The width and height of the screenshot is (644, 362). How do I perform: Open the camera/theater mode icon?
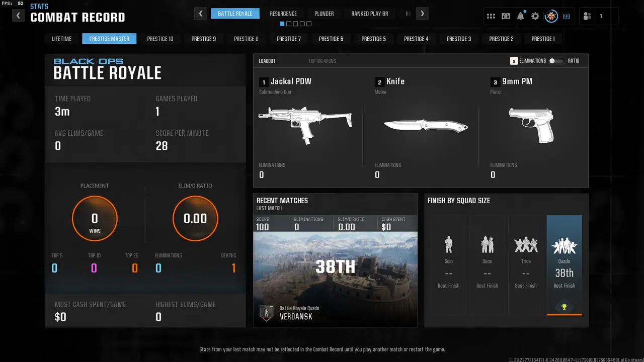click(506, 16)
